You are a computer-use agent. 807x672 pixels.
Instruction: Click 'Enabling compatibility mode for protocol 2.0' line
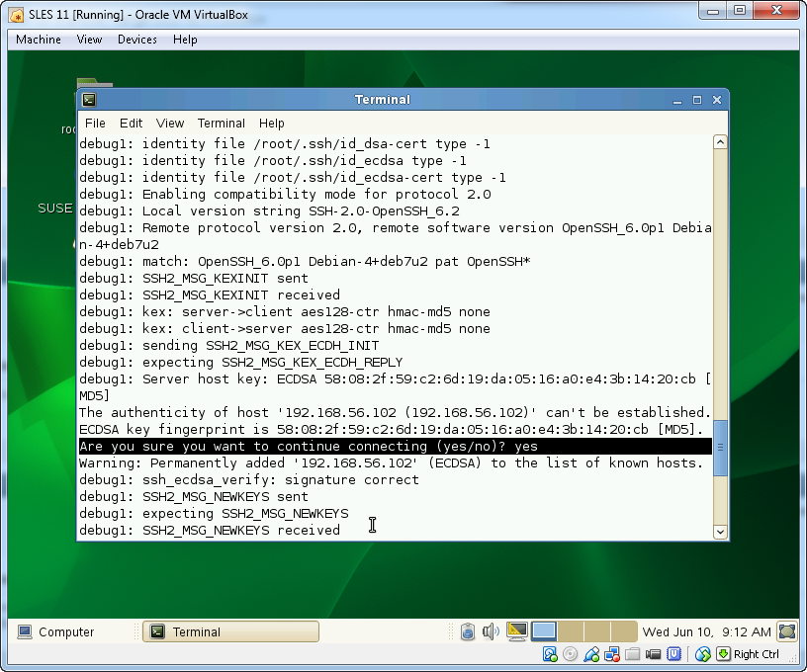[x=285, y=195]
